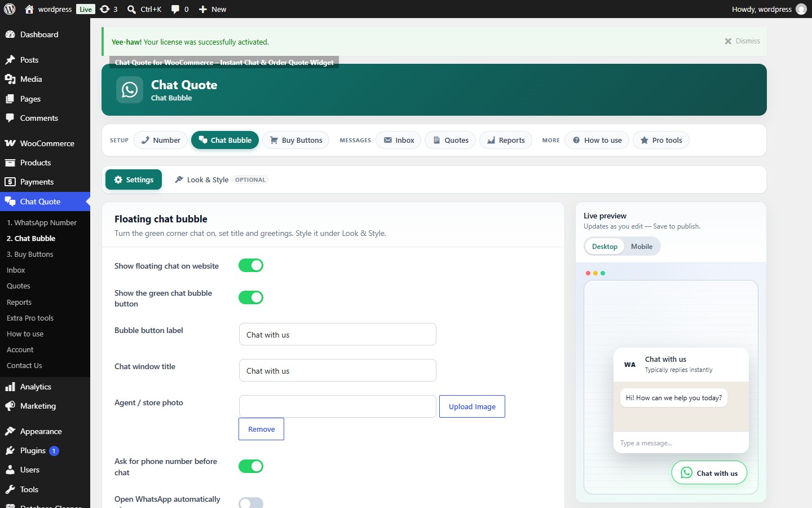Open the How to use tab

click(x=597, y=140)
